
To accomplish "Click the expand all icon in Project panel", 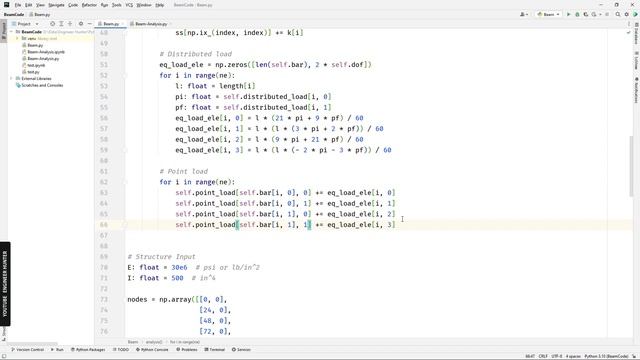I will click(x=61, y=24).
